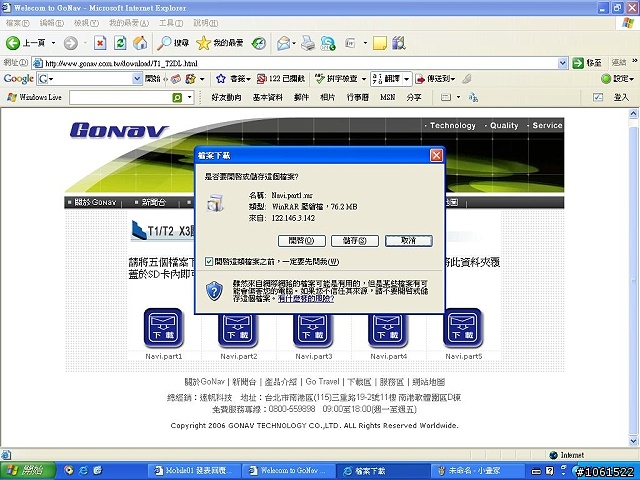This screenshot has width=640, height=480.
Task: Click the risk information link in dialog
Action: point(306,298)
